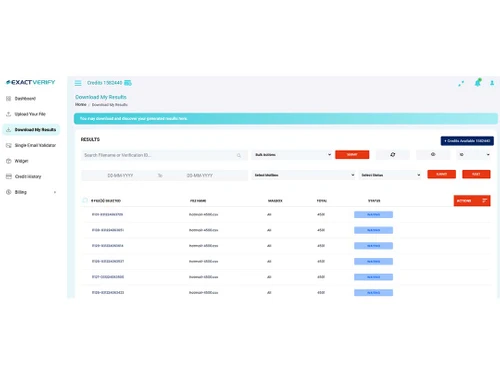
Task: Click the Credit History sidebar icon
Action: pyautogui.click(x=9, y=176)
